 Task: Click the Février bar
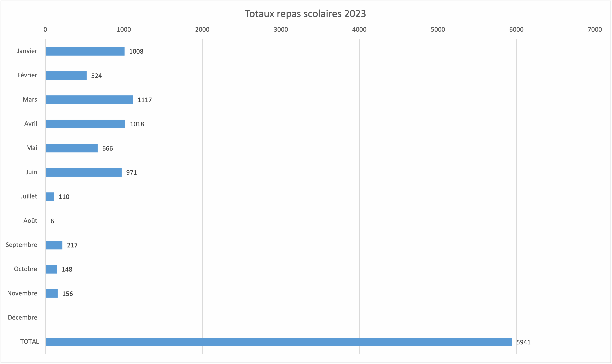(66, 76)
